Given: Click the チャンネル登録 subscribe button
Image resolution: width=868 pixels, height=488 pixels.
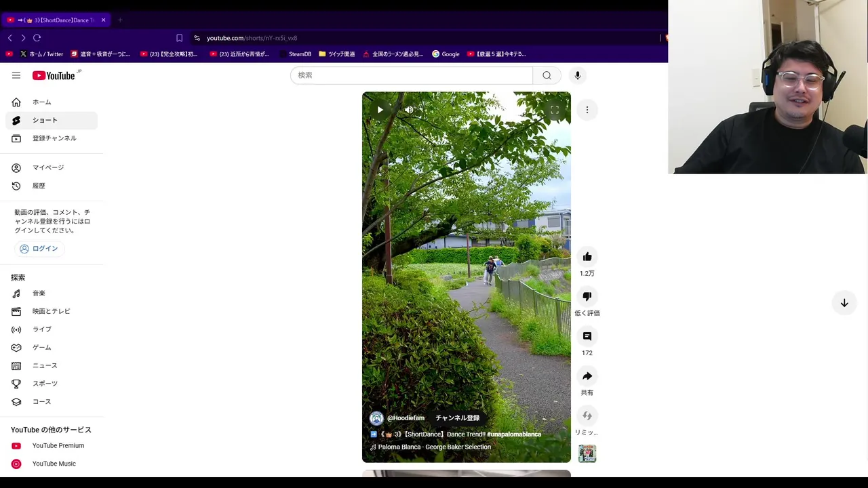Looking at the screenshot, I should (x=458, y=418).
